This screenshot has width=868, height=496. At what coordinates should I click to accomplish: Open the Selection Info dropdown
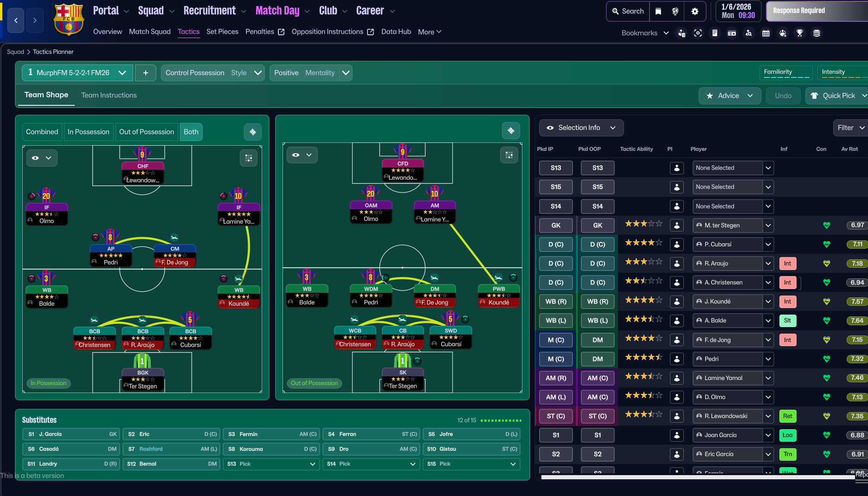[x=581, y=128]
